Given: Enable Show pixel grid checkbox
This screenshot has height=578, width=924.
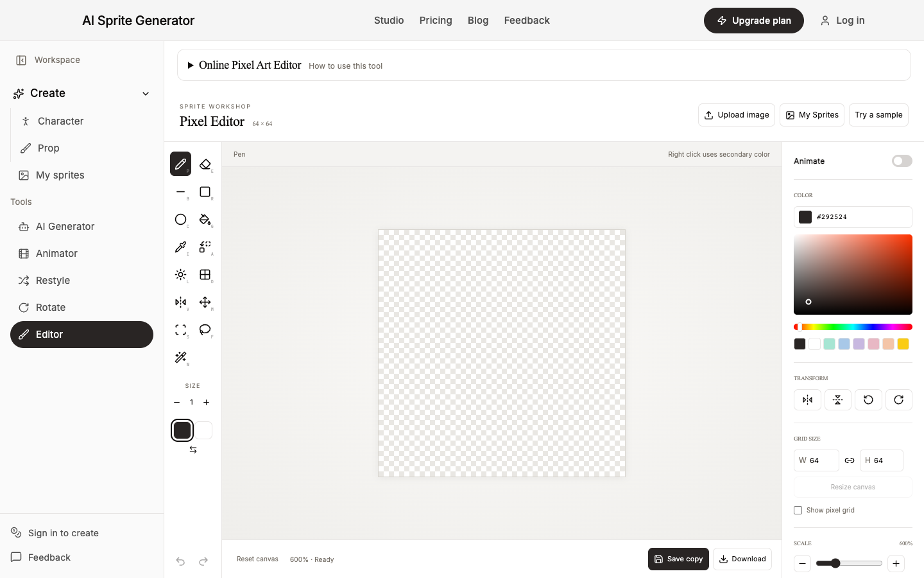Looking at the screenshot, I should pyautogui.click(x=798, y=511).
